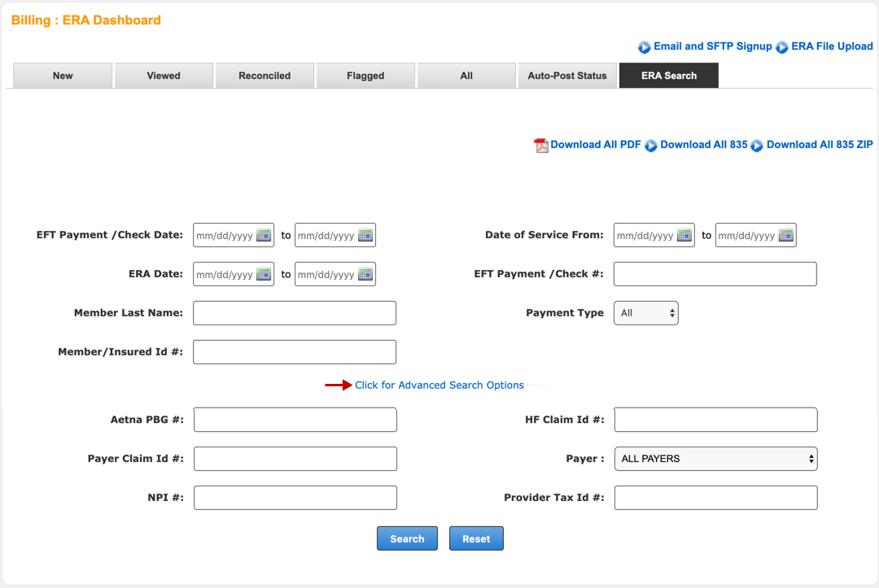The width and height of the screenshot is (879, 588).
Task: Switch to the Reconciled tab
Action: click(265, 76)
